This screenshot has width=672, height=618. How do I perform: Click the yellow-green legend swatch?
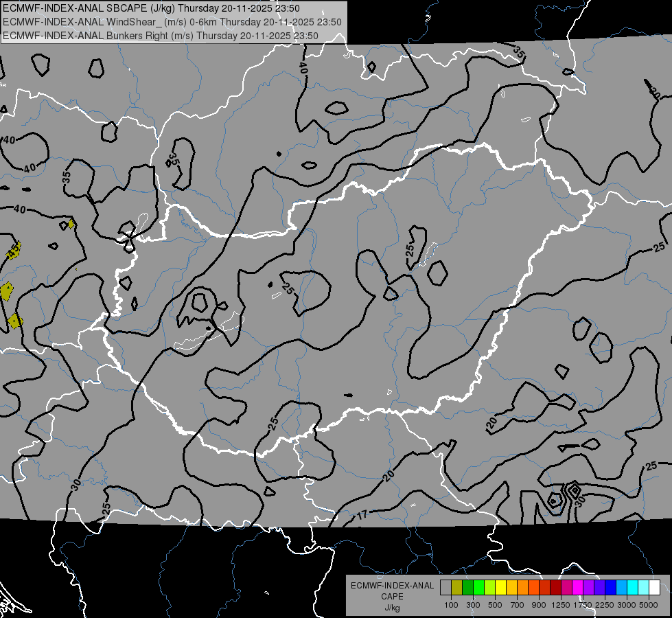[490, 588]
